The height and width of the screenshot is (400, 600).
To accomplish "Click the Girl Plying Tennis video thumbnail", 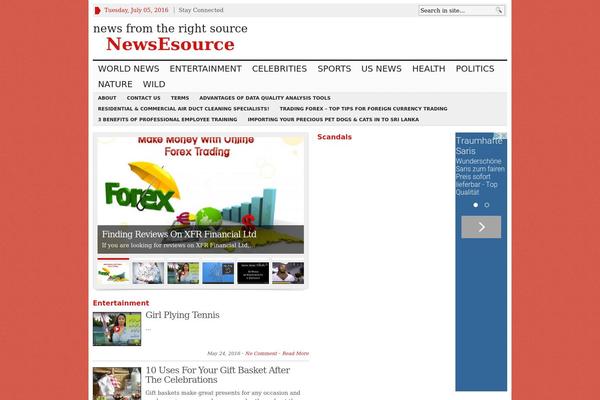I will [117, 329].
